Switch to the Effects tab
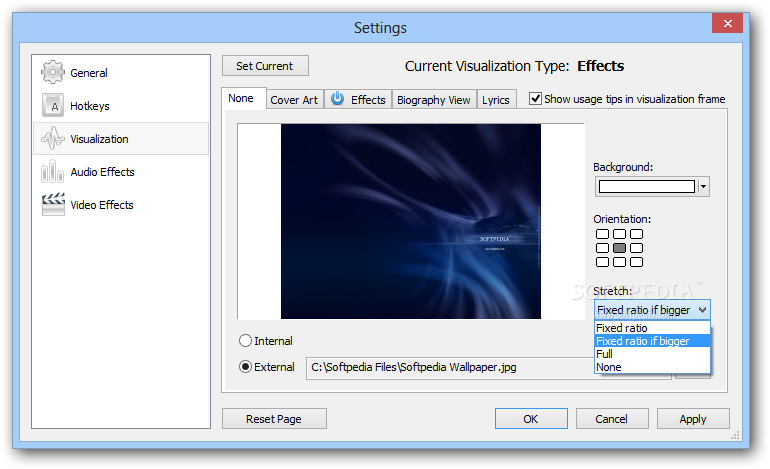This screenshot has height=469, width=770. click(x=358, y=99)
